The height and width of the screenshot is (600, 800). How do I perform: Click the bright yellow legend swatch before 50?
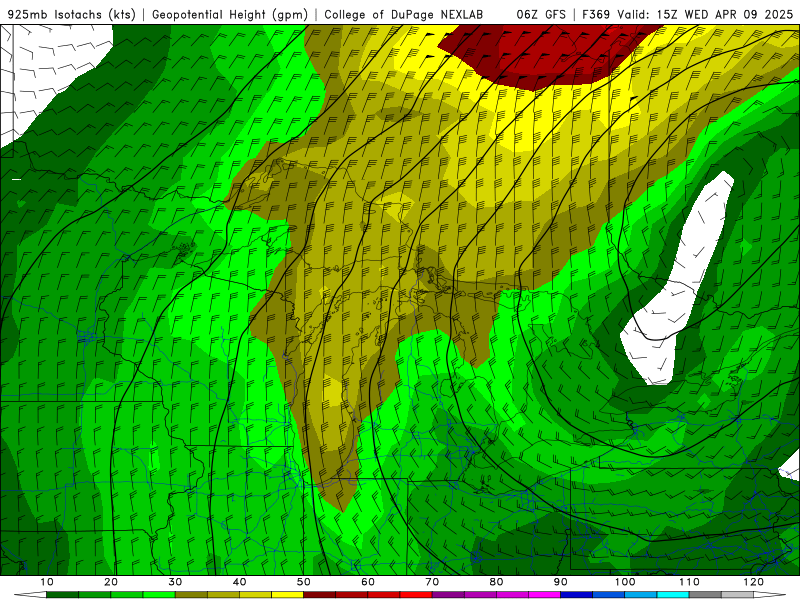[x=287, y=595]
